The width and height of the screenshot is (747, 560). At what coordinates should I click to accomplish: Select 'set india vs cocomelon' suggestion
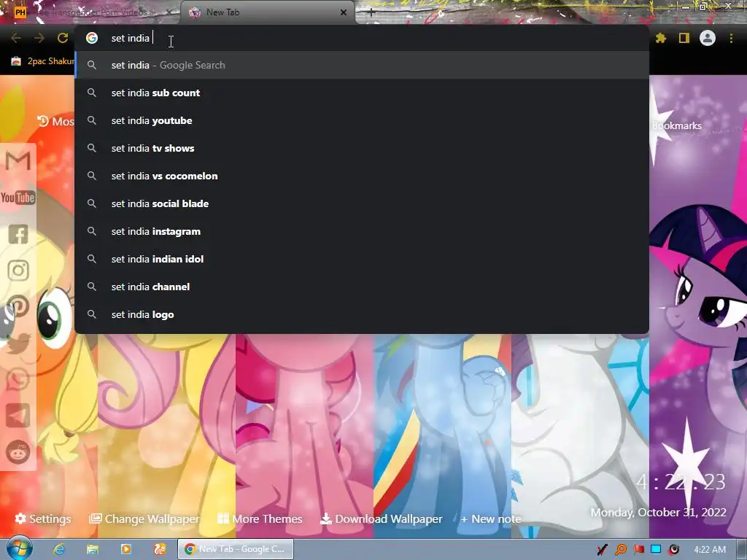[x=362, y=176]
